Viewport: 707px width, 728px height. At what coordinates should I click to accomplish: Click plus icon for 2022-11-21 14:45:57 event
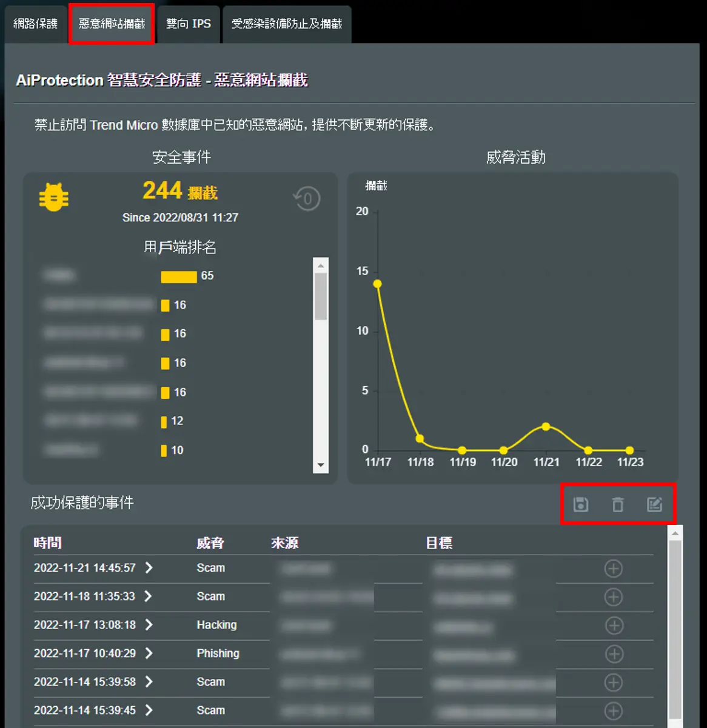[614, 569]
